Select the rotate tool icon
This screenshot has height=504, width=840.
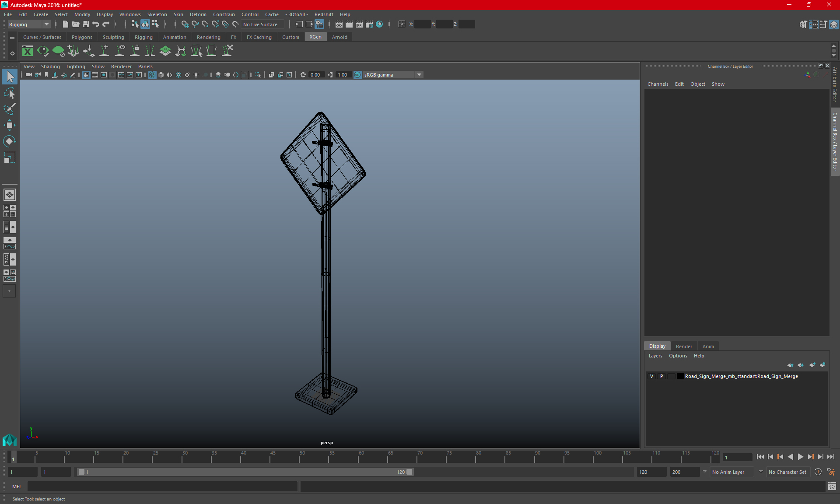click(x=9, y=141)
